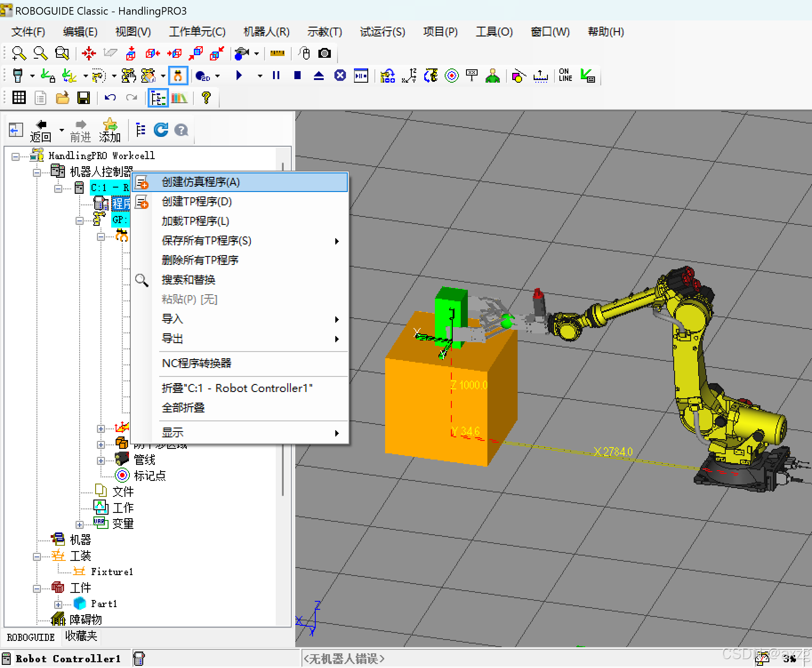Switch to the 收藏夹 tab

pos(81,636)
